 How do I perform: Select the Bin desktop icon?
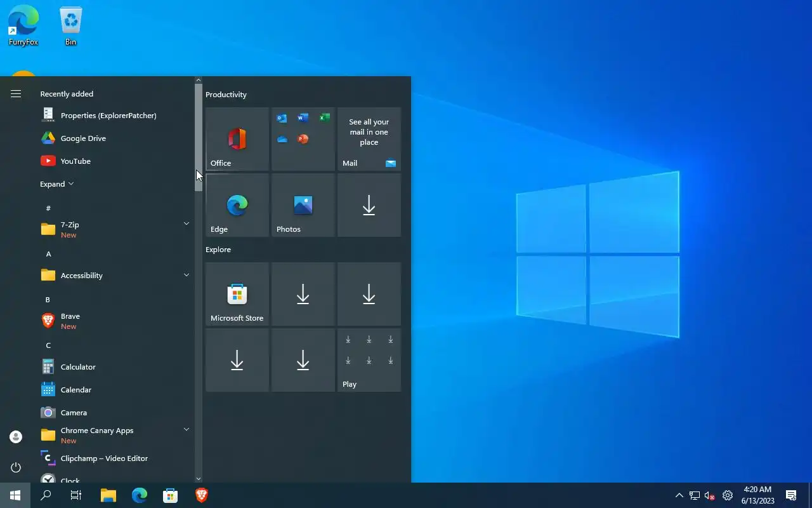[70, 25]
